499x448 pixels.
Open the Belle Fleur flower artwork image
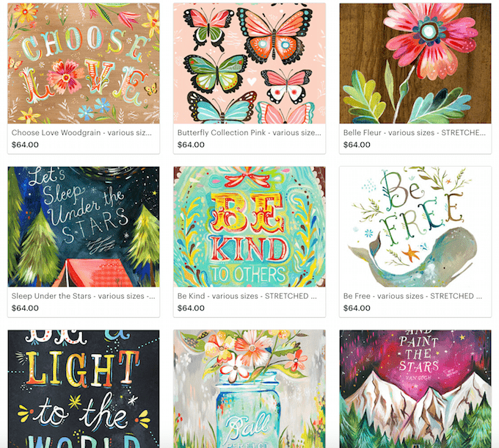pos(415,63)
